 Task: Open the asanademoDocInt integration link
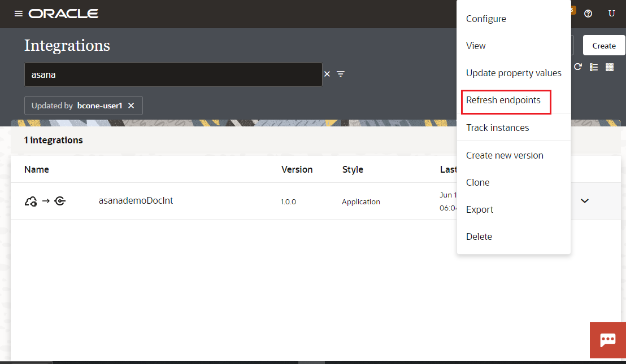[136, 201]
